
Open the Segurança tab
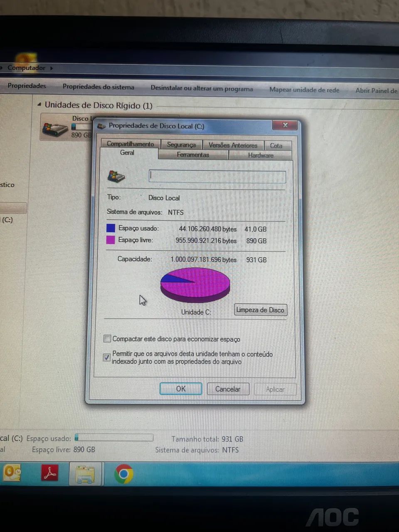(x=181, y=145)
